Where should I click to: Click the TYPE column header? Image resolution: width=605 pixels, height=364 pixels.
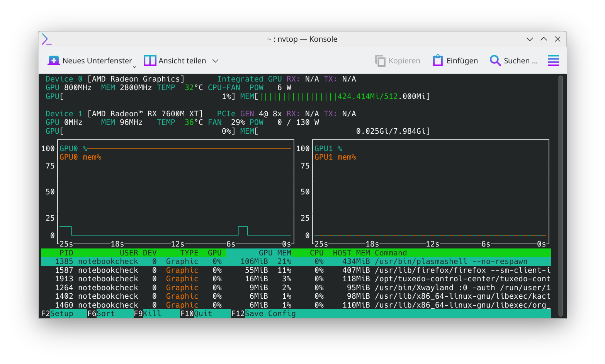coord(189,253)
